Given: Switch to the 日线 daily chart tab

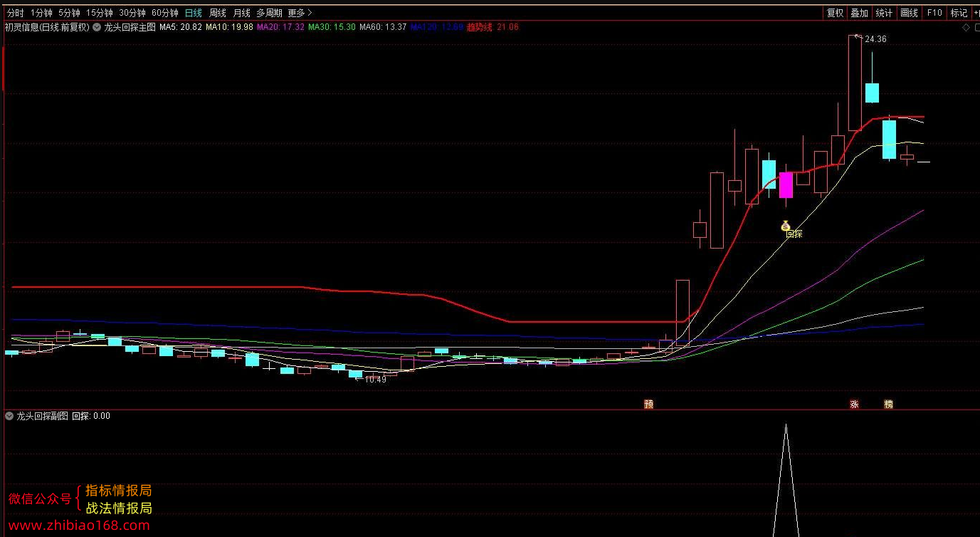Looking at the screenshot, I should (193, 13).
